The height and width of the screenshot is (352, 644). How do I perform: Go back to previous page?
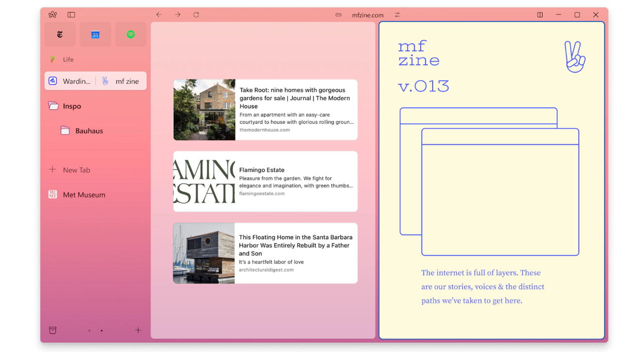click(159, 15)
